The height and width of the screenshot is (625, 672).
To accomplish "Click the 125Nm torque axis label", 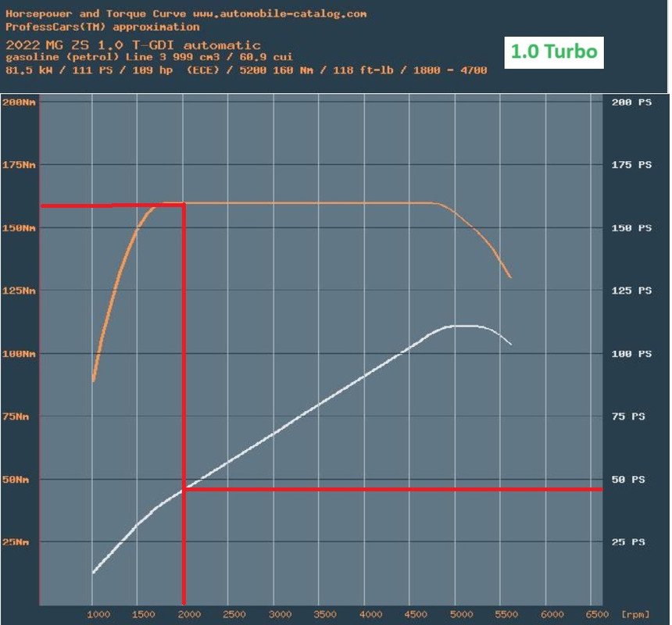I will pos(19,291).
